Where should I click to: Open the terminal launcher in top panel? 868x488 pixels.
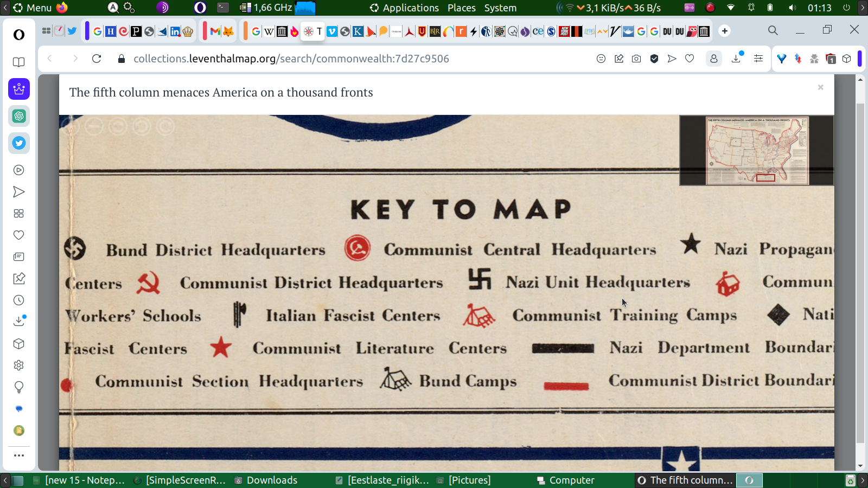[x=223, y=8]
